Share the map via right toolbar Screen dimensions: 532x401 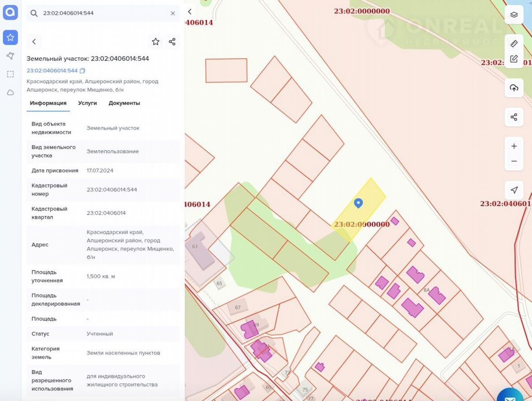coord(514,117)
